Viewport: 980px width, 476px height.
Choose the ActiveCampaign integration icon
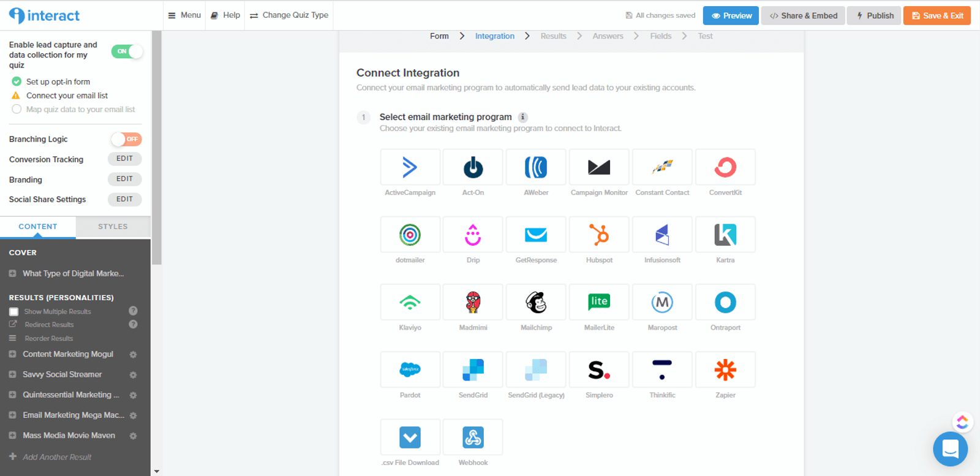[x=410, y=167]
